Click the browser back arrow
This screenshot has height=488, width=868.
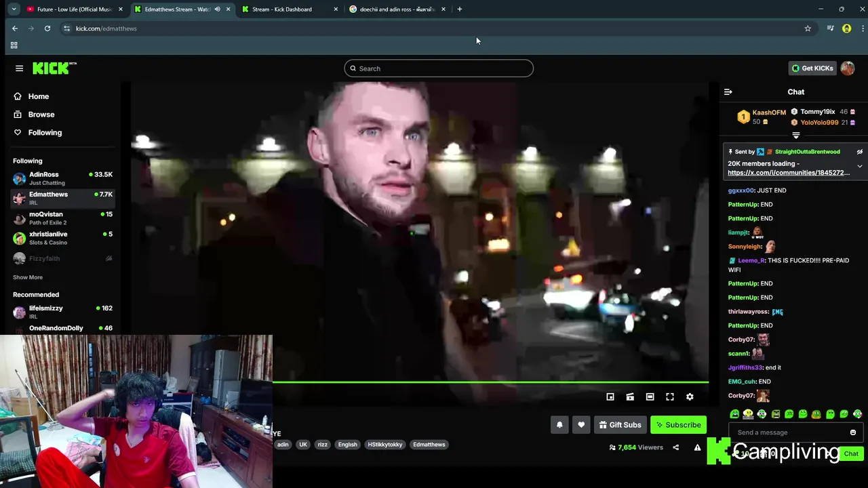15,28
